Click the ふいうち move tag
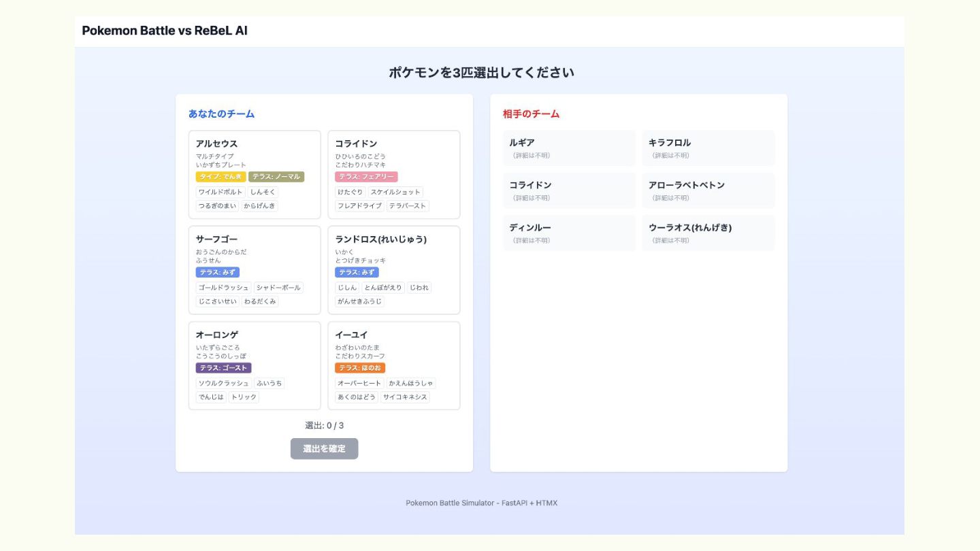This screenshot has width=980, height=551. (269, 384)
